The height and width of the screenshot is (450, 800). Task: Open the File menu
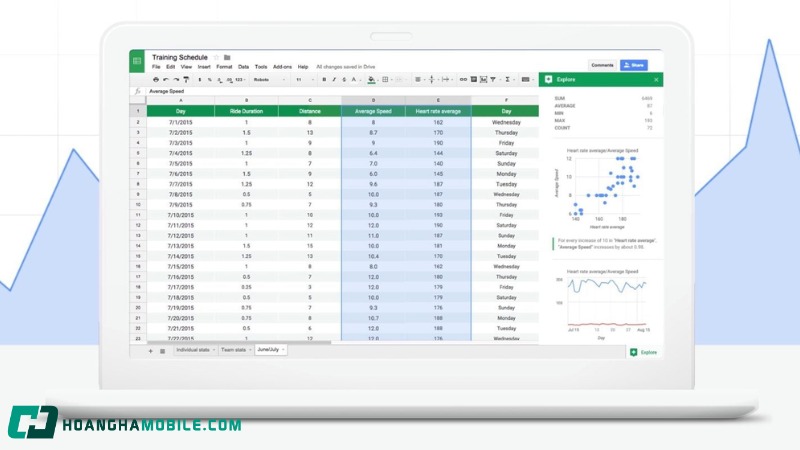point(156,67)
